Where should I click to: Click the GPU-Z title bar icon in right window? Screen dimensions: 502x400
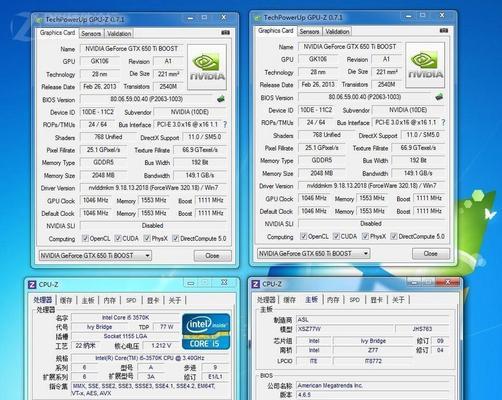[258, 18]
